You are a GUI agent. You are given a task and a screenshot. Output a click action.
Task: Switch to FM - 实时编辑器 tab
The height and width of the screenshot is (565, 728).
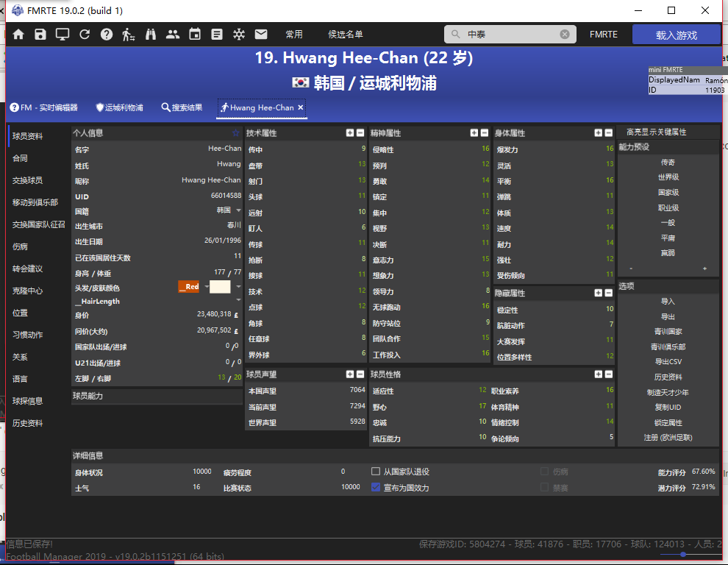tap(44, 108)
